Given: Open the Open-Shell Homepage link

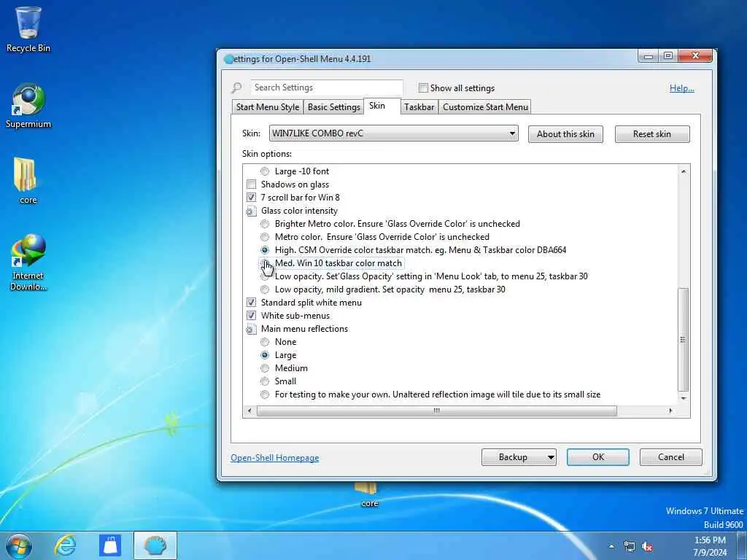Looking at the screenshot, I should click(275, 458).
